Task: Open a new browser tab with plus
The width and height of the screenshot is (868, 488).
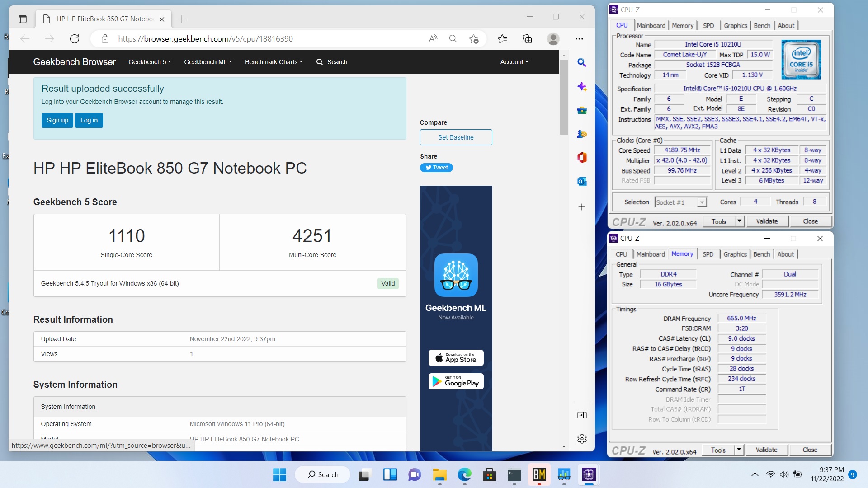Action: 181,19
